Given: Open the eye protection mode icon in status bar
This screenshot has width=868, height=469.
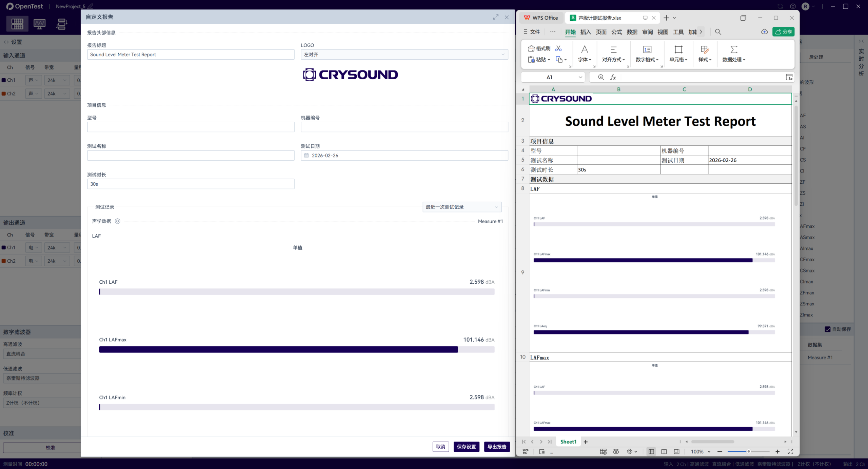Looking at the screenshot, I should pos(616,451).
